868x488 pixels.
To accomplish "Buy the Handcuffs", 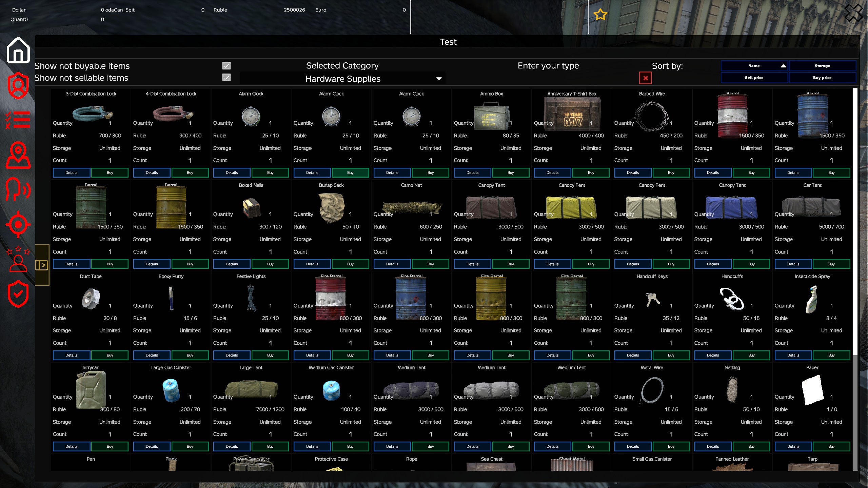I will 751,355.
